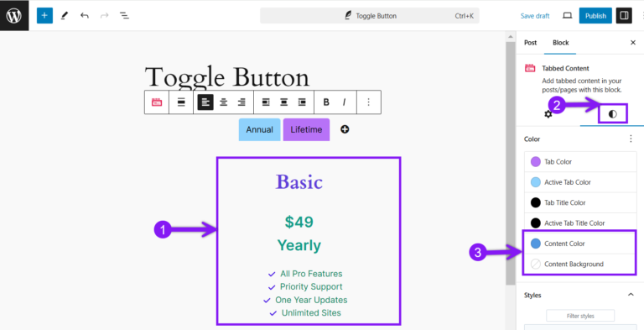The image size is (644, 330).
Task: Click the All Pro Features list item
Action: pyautogui.click(x=311, y=274)
